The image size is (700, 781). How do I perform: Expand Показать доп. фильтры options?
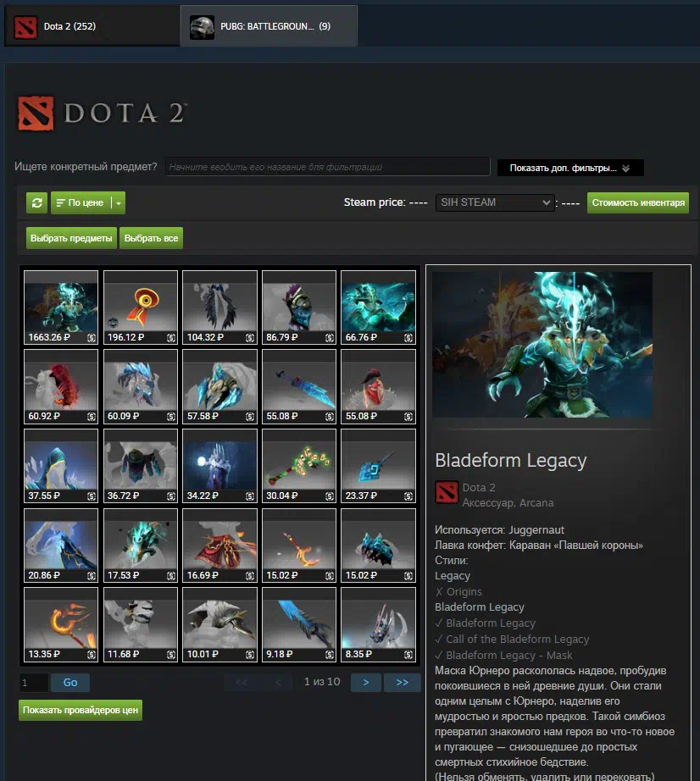point(570,168)
